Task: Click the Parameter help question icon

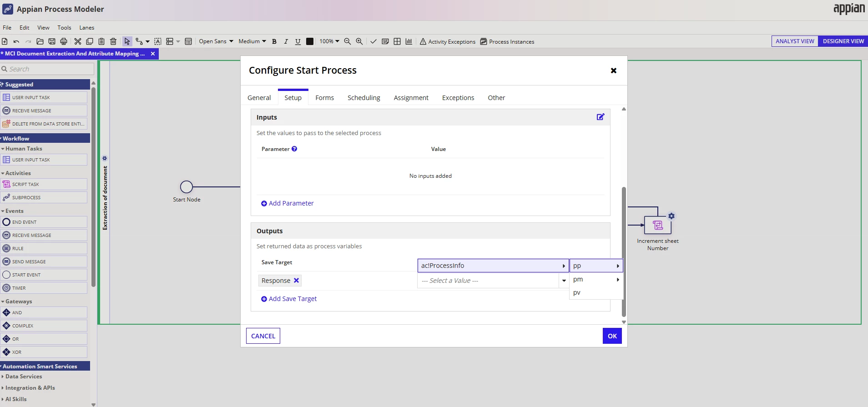Action: click(x=294, y=149)
